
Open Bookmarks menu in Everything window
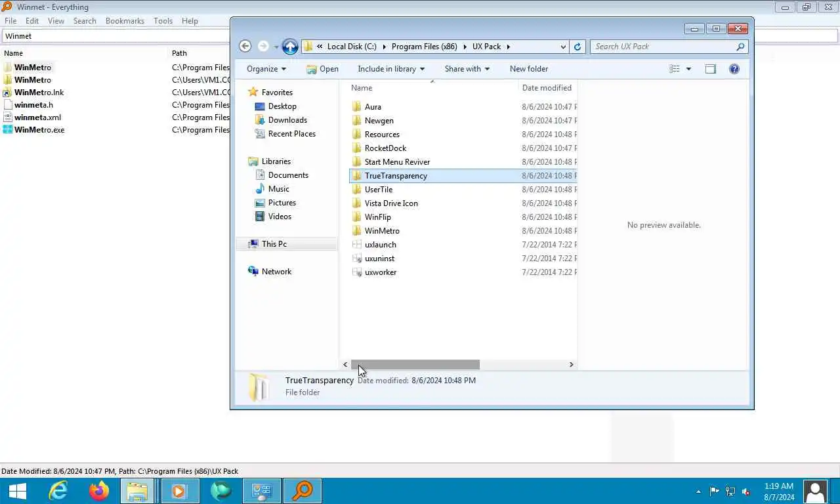click(125, 21)
